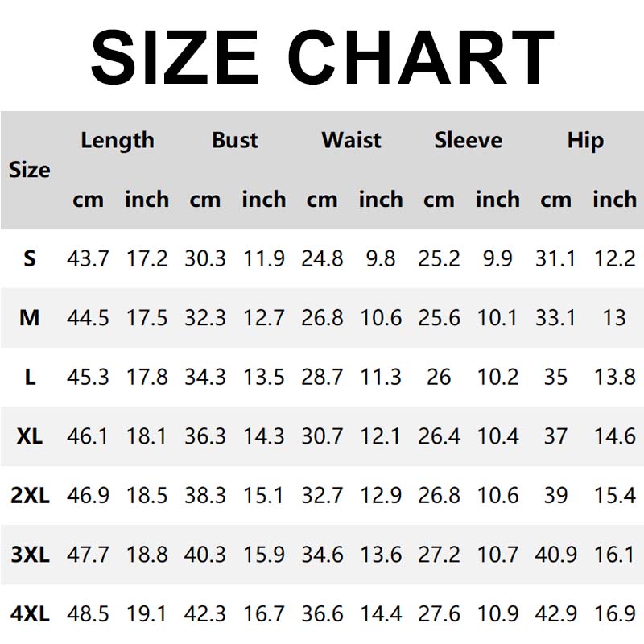This screenshot has height=644, width=644.
Task: Click the Size header label
Action: coord(30,170)
